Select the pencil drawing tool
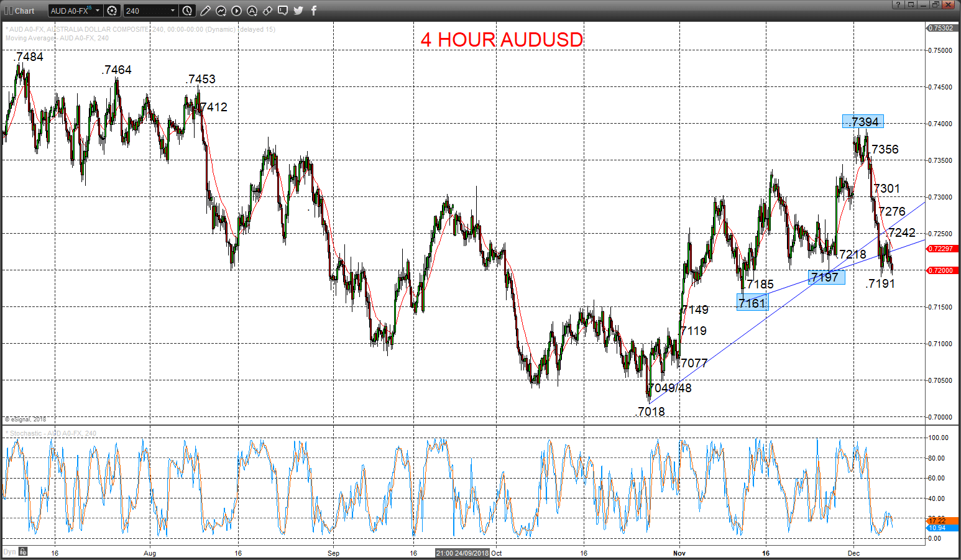The width and height of the screenshot is (961, 560). (x=205, y=11)
